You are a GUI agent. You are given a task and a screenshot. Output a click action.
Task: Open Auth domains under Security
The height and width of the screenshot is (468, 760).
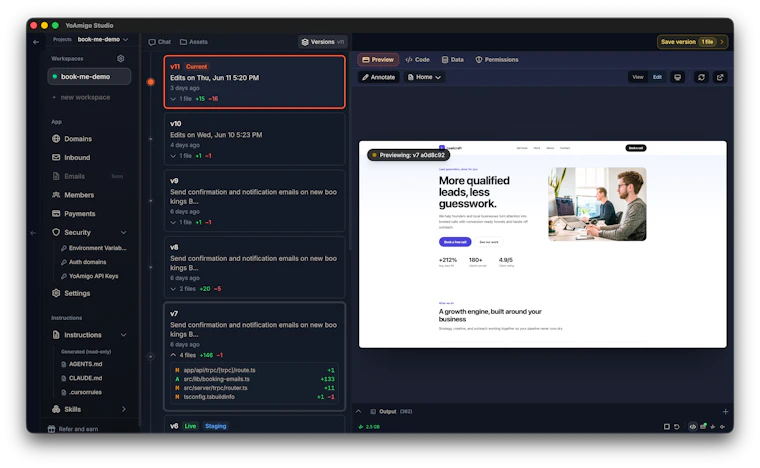[83, 262]
